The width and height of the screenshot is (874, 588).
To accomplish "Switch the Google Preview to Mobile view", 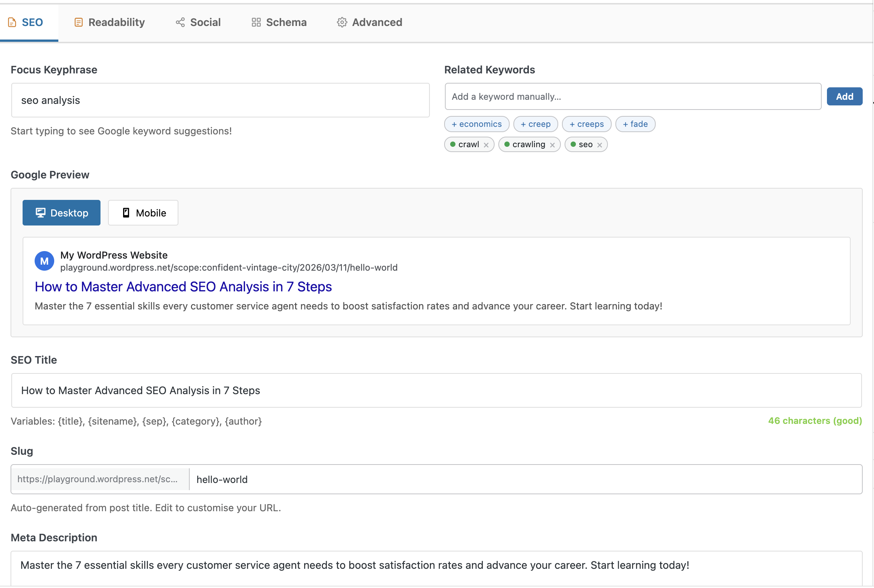I will pyautogui.click(x=143, y=212).
